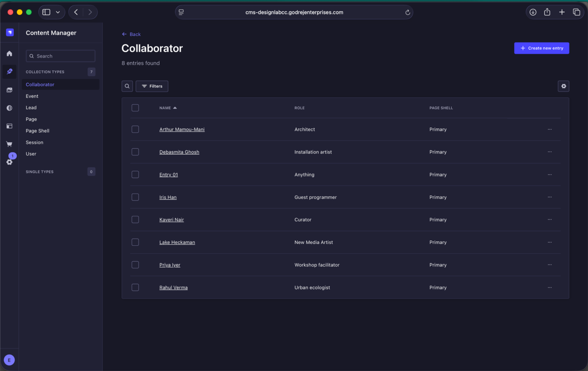The image size is (588, 371).
Task: Open the list view settings gear
Action: 563,86
